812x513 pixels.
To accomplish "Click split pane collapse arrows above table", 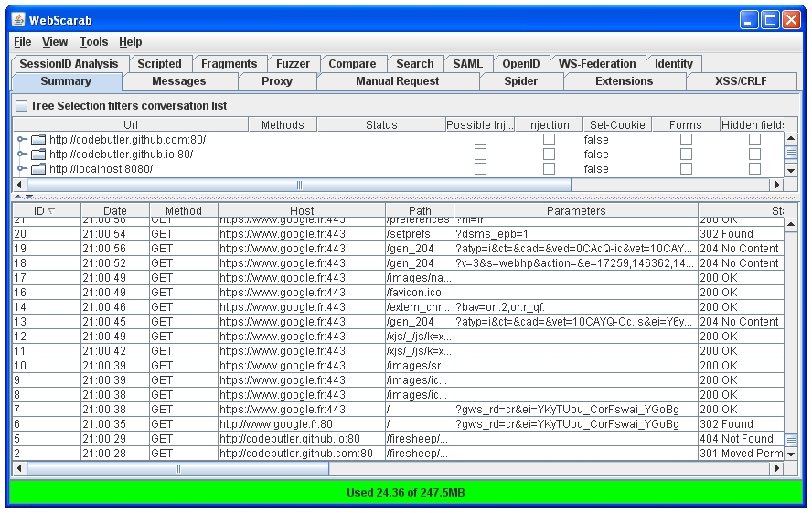I will pos(24,197).
